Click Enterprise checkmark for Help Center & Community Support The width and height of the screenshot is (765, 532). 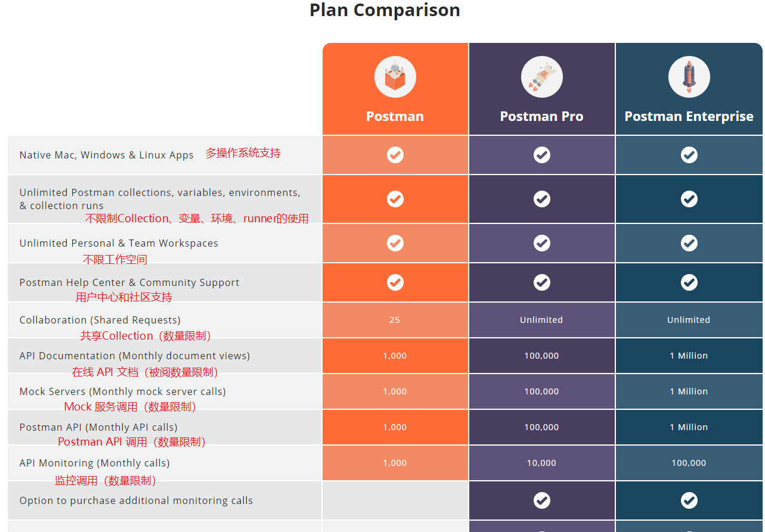coord(689,282)
